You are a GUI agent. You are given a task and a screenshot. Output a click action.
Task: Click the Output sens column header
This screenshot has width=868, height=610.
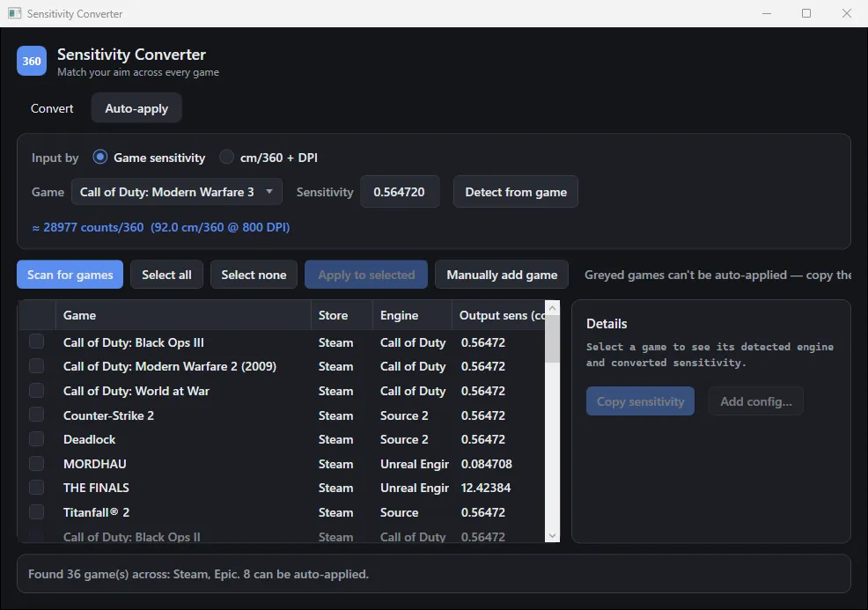tap(499, 315)
